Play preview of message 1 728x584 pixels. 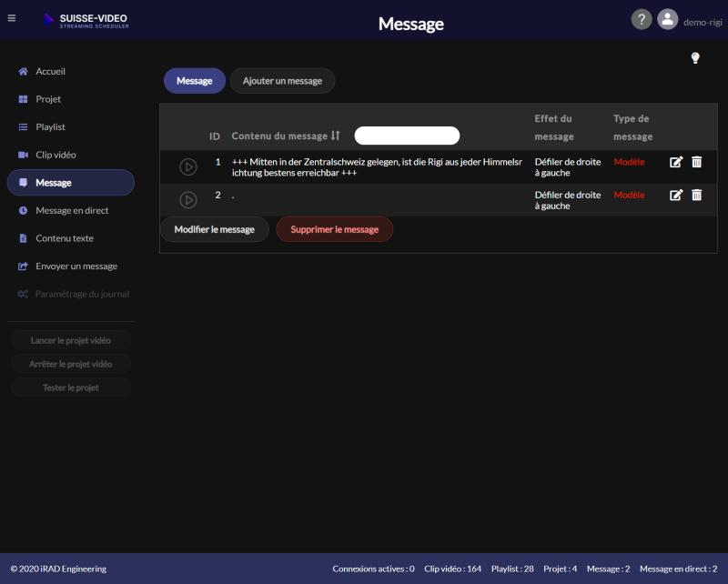point(188,167)
